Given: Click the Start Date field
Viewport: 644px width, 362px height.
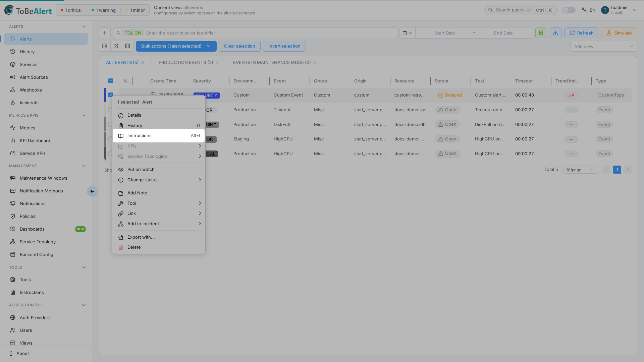Looking at the screenshot, I should (445, 33).
